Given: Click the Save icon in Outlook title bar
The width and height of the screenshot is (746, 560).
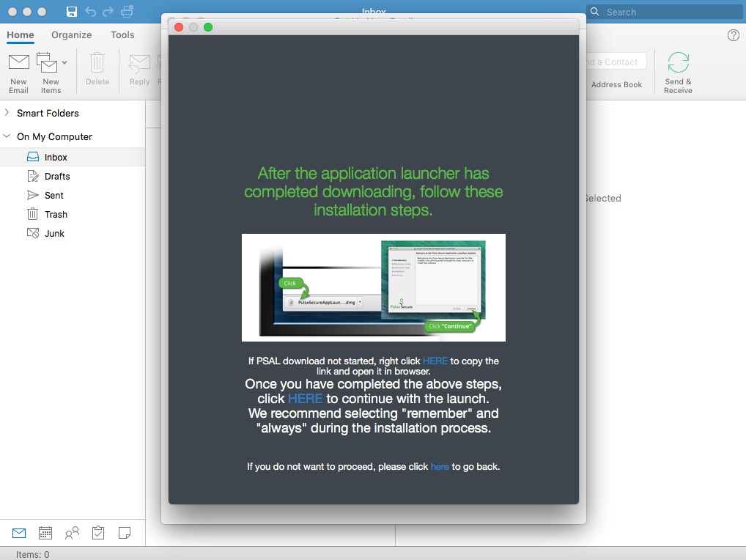Looking at the screenshot, I should point(72,12).
